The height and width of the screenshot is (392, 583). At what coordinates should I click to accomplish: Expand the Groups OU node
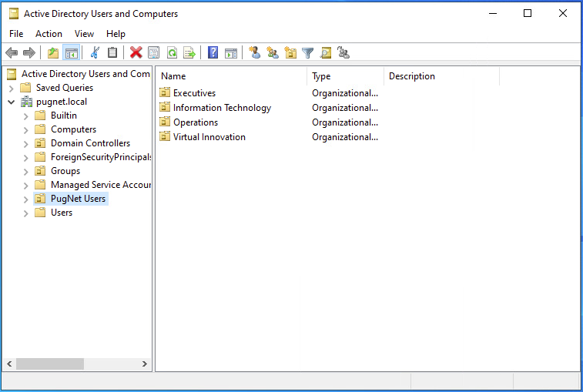[25, 172]
